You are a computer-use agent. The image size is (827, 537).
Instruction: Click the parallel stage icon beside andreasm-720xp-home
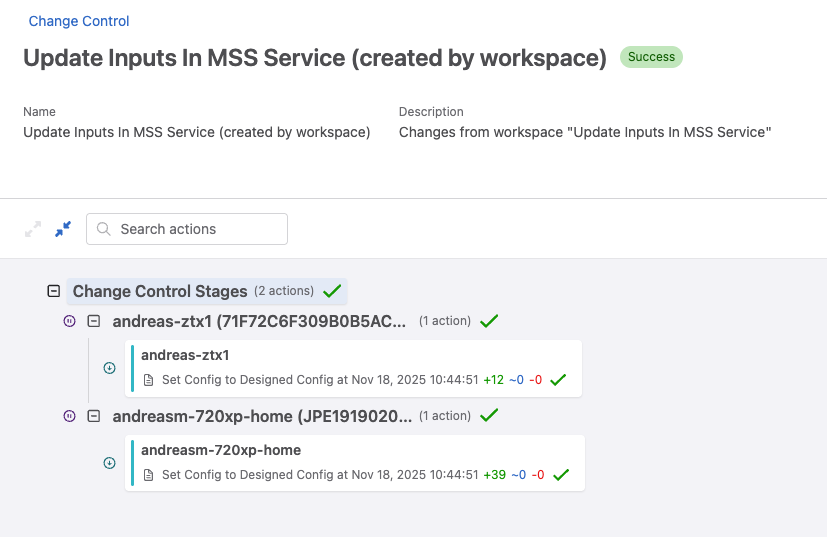click(69, 416)
